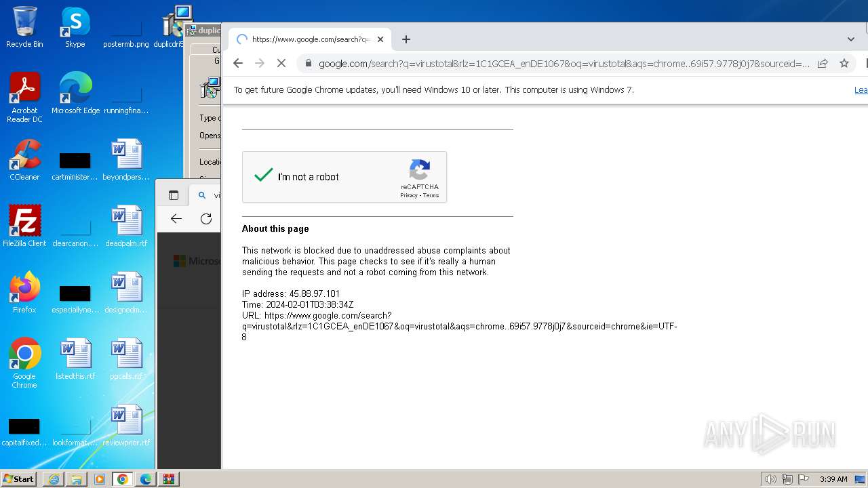Image resolution: width=868 pixels, height=488 pixels.
Task: Launch FileZilla Client shortcut
Action: click(24, 227)
